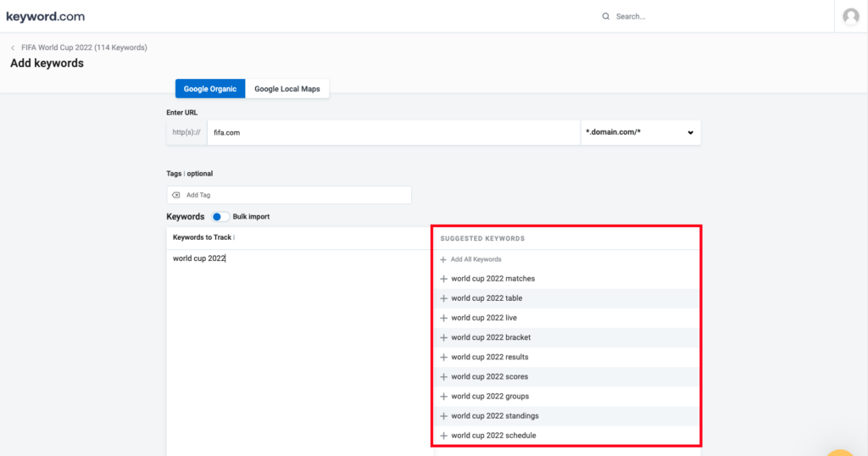Click plus icon for world cup 2022 results

click(x=443, y=358)
